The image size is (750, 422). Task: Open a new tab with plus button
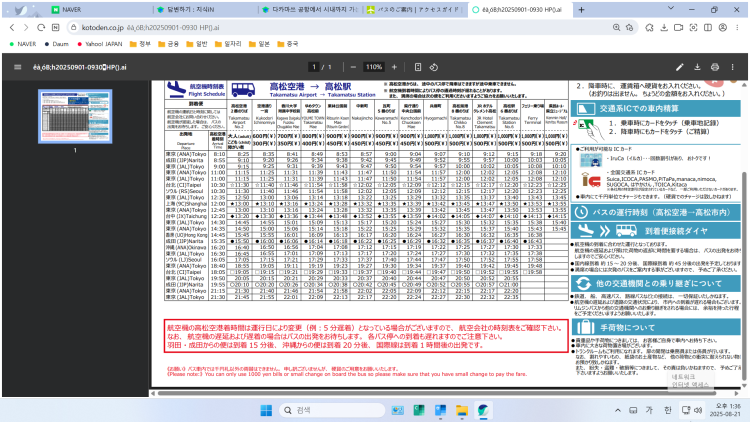point(581,10)
